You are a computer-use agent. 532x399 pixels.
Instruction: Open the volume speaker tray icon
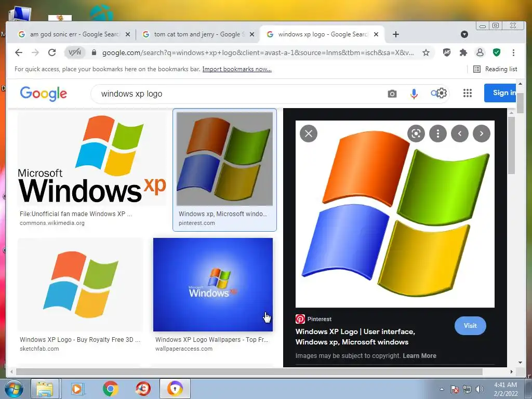coord(480,389)
